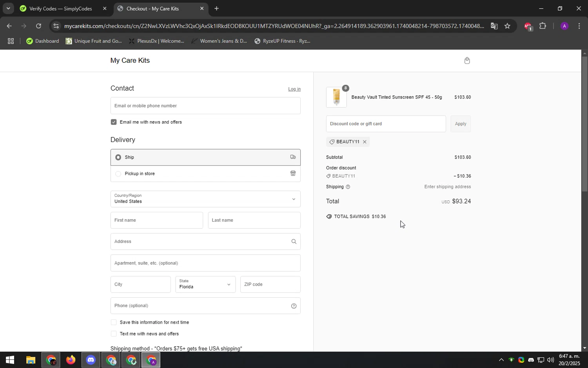Click the Log in link

point(294,89)
